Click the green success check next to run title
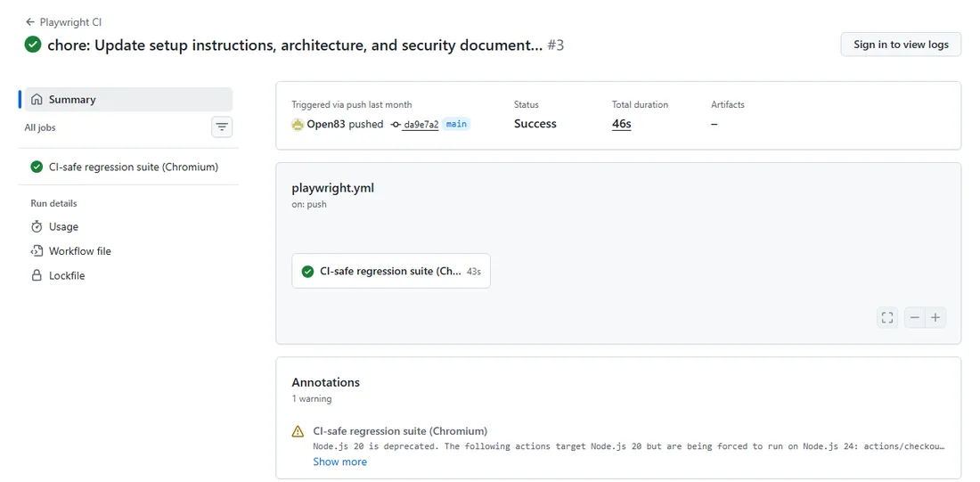Image resolution: width=980 pixels, height=482 pixels. point(33,45)
